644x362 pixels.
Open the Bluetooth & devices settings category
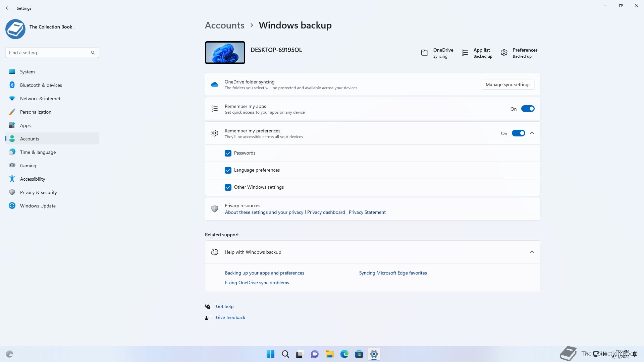[x=41, y=85]
